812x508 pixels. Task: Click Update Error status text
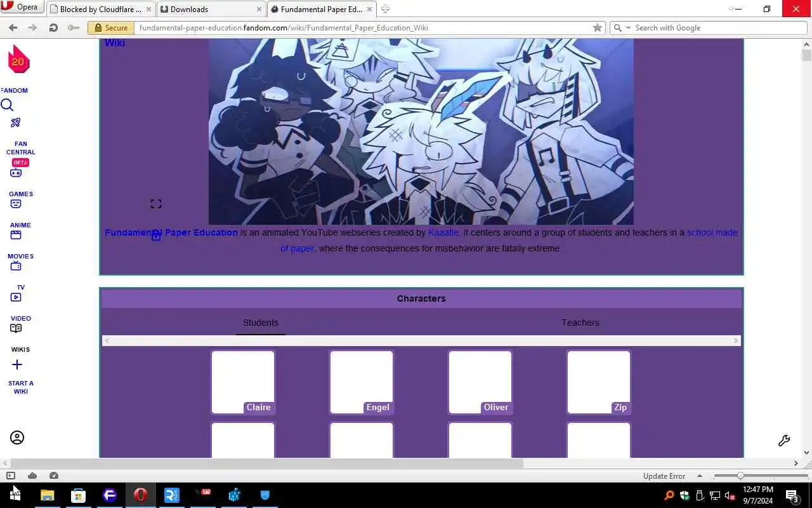point(664,476)
